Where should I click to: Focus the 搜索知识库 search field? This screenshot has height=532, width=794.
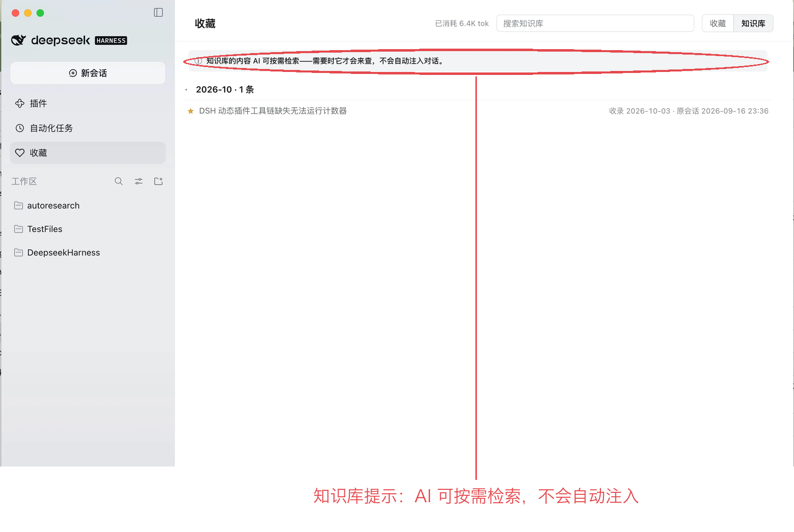[595, 23]
